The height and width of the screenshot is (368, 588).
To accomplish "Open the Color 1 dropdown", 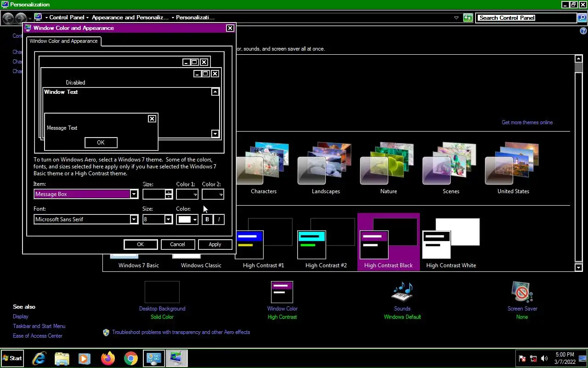I will (187, 194).
